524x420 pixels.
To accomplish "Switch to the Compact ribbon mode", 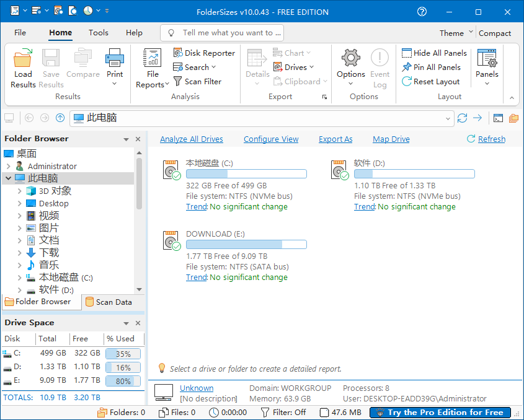I will pos(495,33).
